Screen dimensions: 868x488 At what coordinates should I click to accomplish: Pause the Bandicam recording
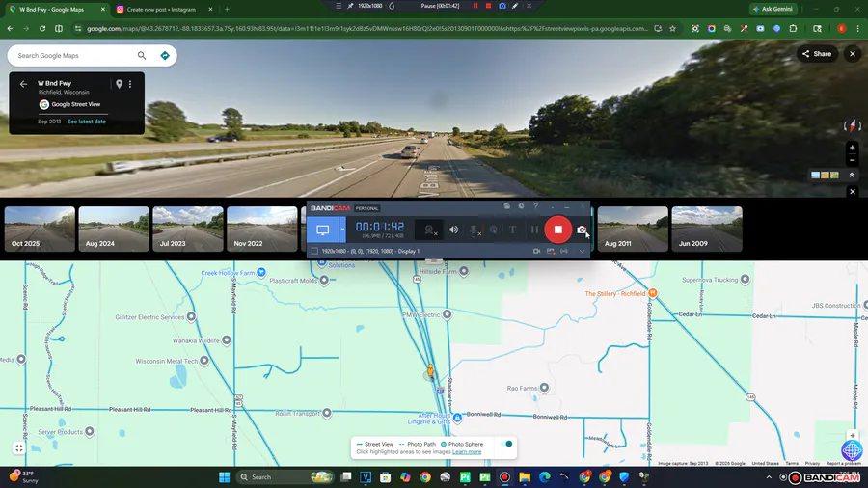pos(534,230)
